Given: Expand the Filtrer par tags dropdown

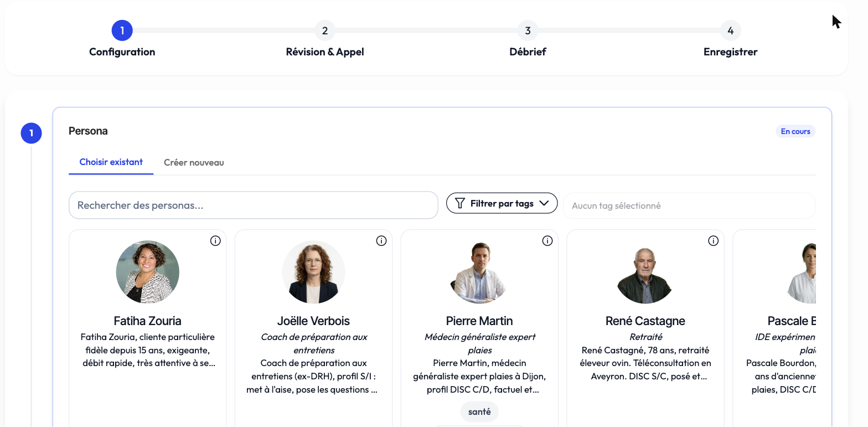Looking at the screenshot, I should [502, 203].
